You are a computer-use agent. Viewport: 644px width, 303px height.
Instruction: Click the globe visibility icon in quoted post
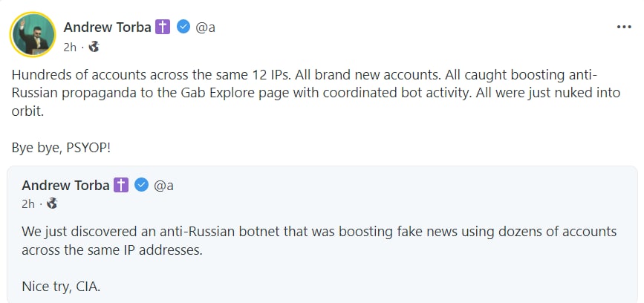[52, 203]
